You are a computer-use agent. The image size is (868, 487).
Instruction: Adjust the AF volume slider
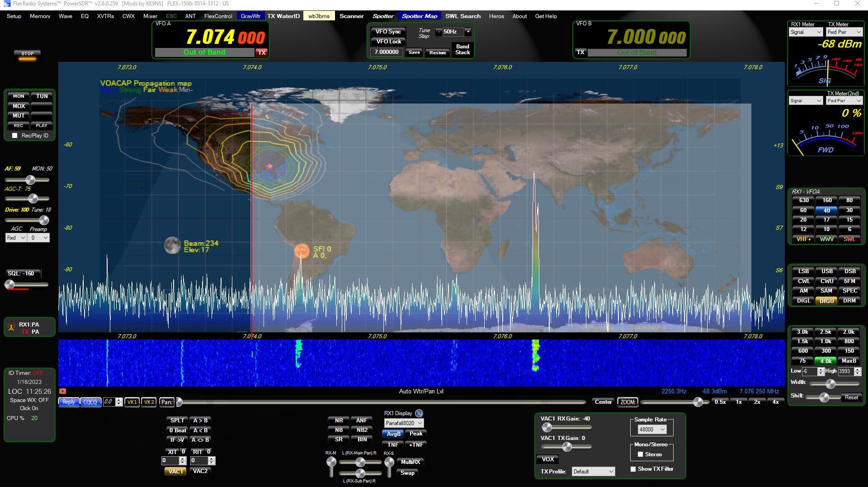coord(27,180)
